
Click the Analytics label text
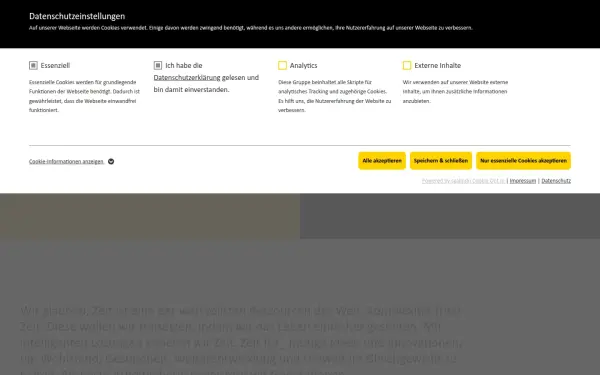(x=303, y=65)
